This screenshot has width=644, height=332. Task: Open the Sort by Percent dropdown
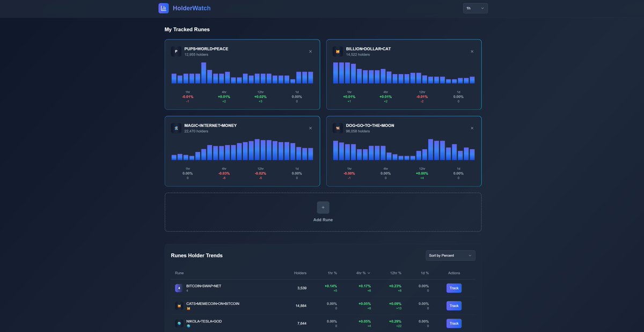coord(450,256)
